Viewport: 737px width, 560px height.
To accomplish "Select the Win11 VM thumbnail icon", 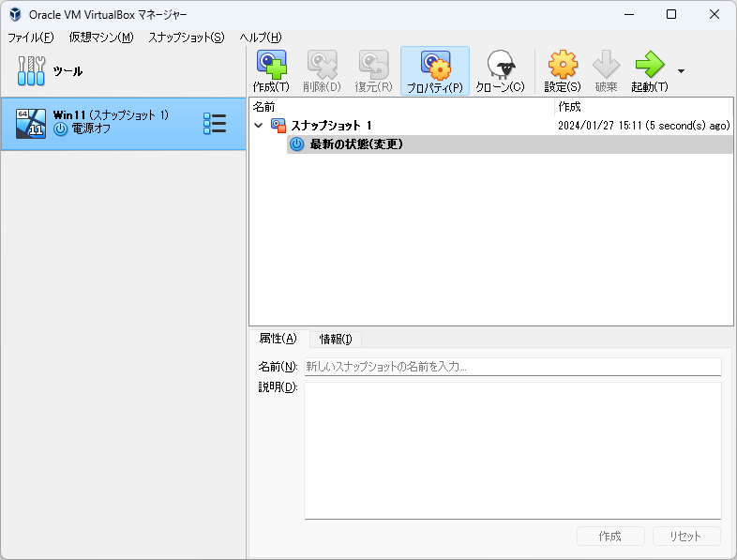I will pos(31,124).
